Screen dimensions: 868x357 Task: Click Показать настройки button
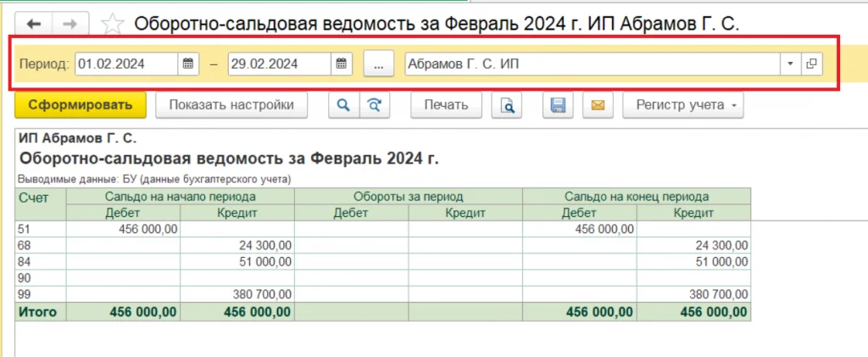pos(231,105)
